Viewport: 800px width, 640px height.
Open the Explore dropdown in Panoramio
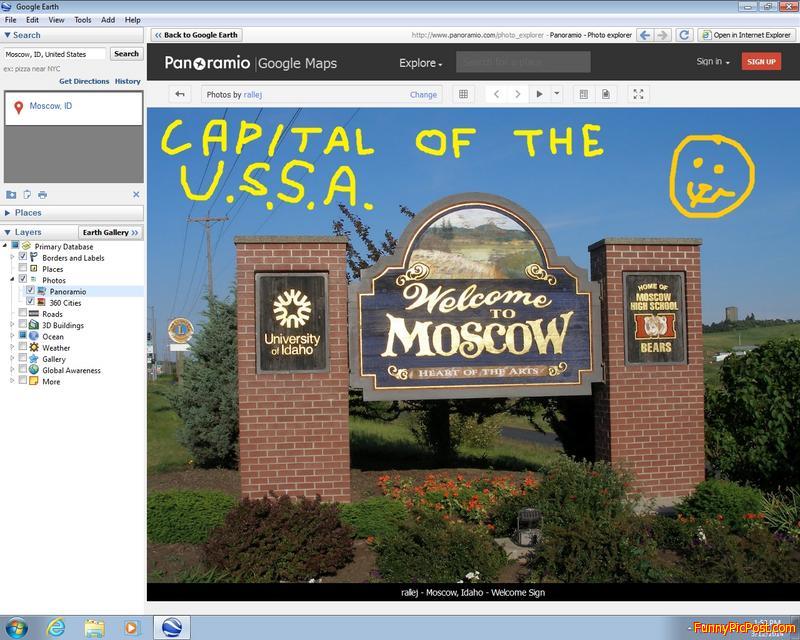pos(420,63)
